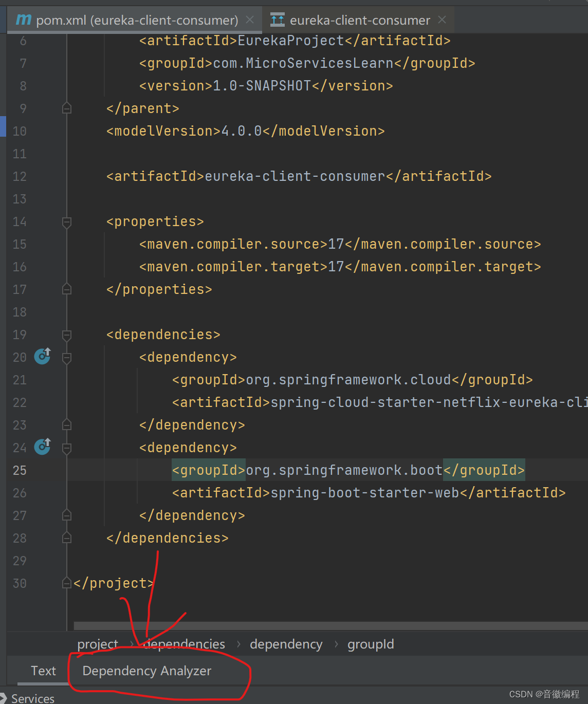588x704 pixels.
Task: Click the dependency gutter icon beside line 24
Action: (42, 447)
